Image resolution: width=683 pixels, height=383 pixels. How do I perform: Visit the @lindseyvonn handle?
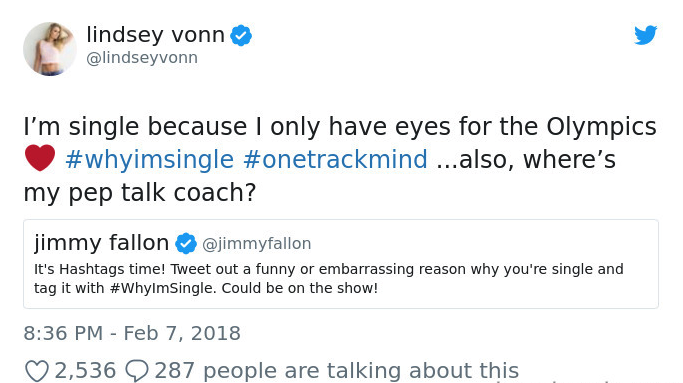142,58
